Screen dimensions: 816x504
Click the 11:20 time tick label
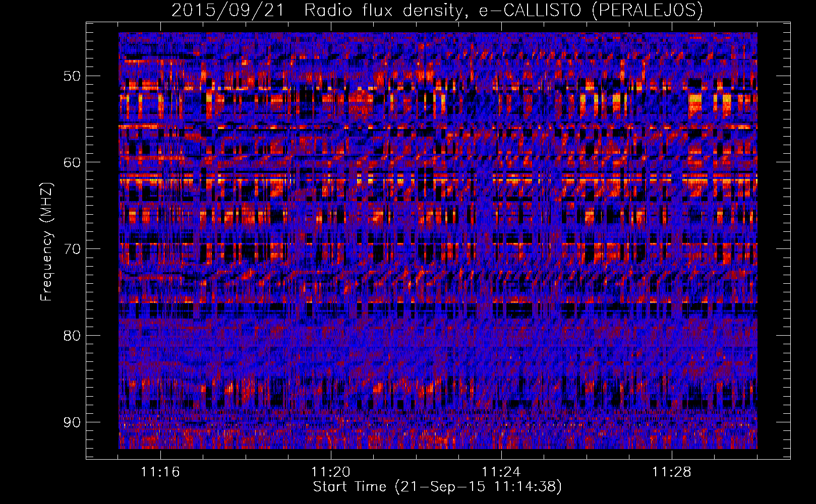pos(331,472)
